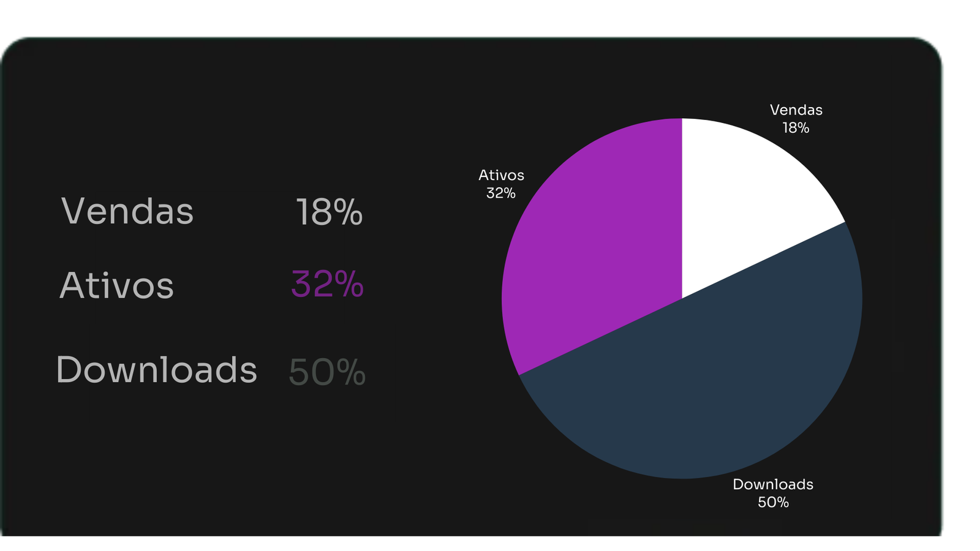Click the Ativos label beside the pie chart
Viewport: 980px width, 551px height.
click(x=501, y=176)
